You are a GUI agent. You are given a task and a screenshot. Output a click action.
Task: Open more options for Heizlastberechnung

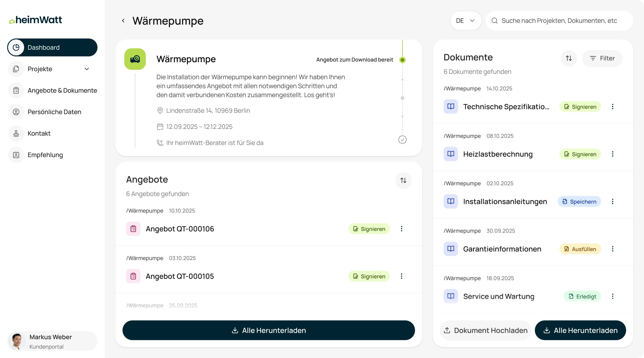[x=612, y=154]
